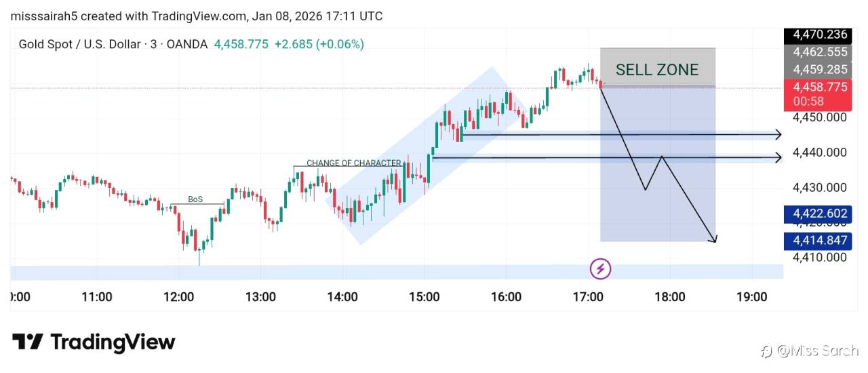Click the TradingView wordmark text

click(x=113, y=342)
